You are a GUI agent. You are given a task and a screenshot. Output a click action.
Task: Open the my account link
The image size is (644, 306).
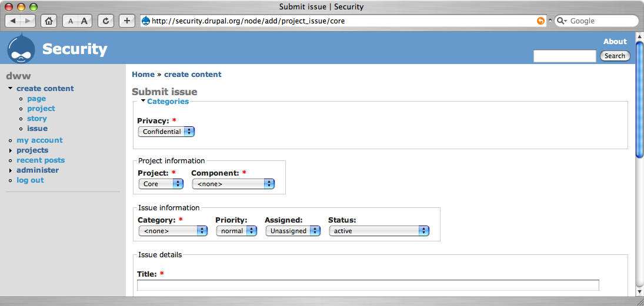39,140
